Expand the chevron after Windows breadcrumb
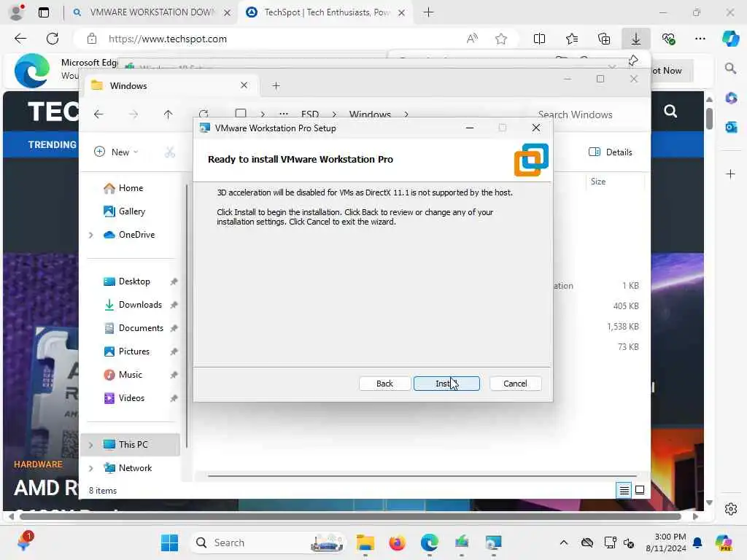This screenshot has width=747, height=560. (x=406, y=114)
